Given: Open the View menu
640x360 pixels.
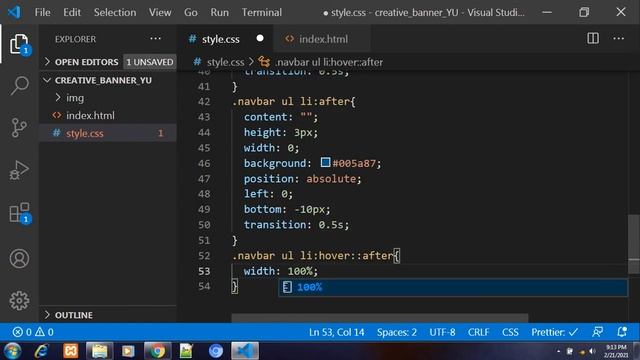Looking at the screenshot, I should 160,12.
